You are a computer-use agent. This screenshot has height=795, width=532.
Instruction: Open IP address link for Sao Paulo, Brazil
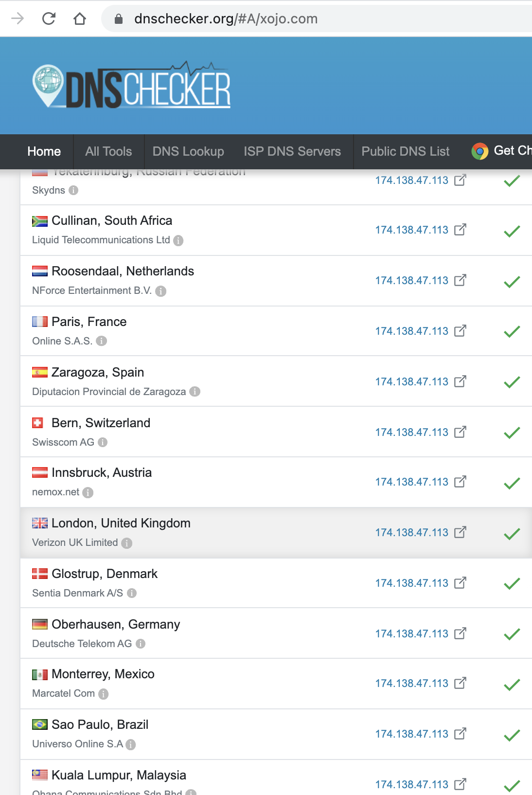click(411, 734)
